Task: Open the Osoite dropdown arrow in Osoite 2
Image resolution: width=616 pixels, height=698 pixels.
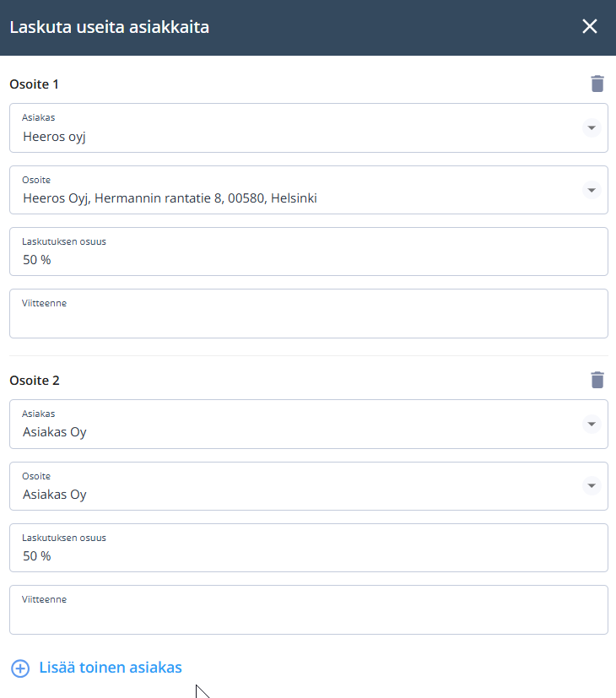Action: pos(592,485)
